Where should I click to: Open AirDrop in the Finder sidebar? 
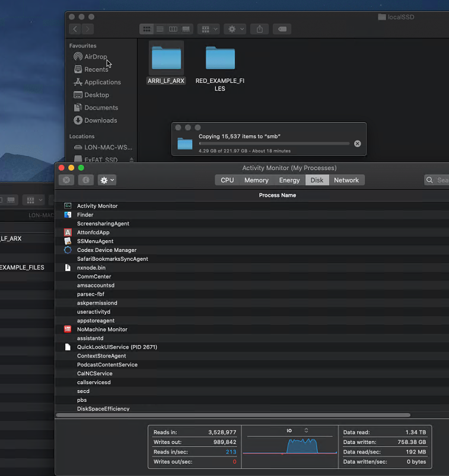pyautogui.click(x=90, y=57)
